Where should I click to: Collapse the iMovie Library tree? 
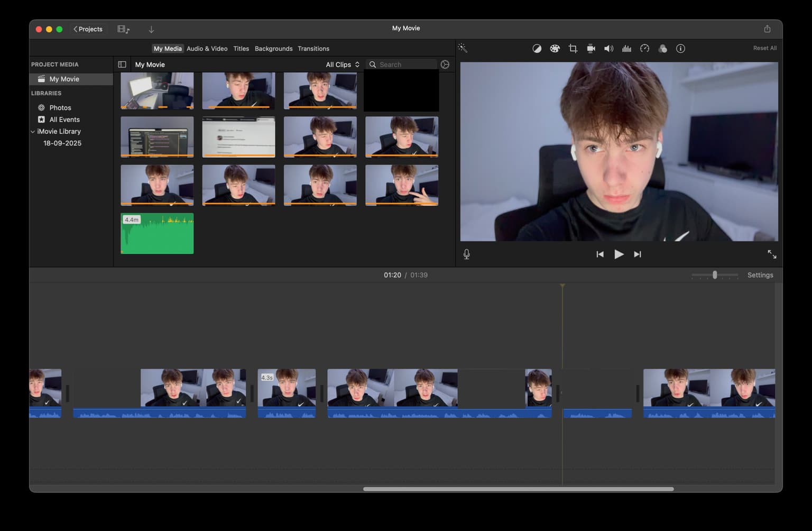33,132
